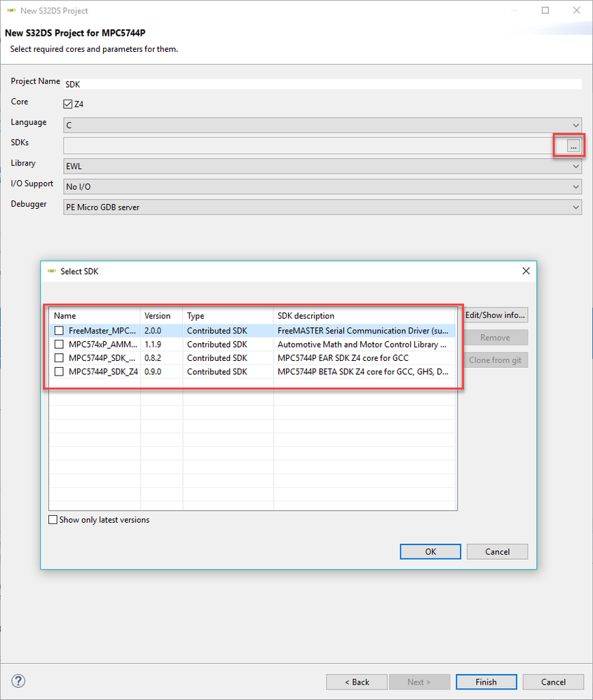
Task: Click the help question mark icon
Action: (x=18, y=681)
